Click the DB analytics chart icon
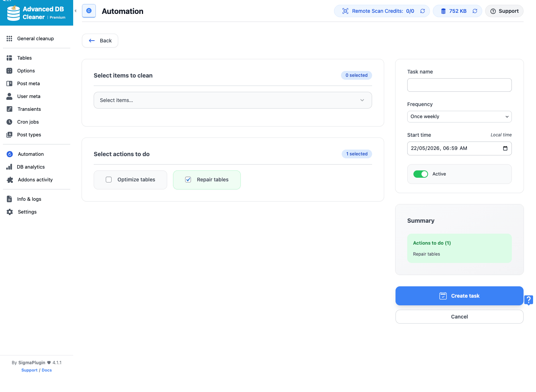The width and height of the screenshot is (536, 392). coord(9,167)
